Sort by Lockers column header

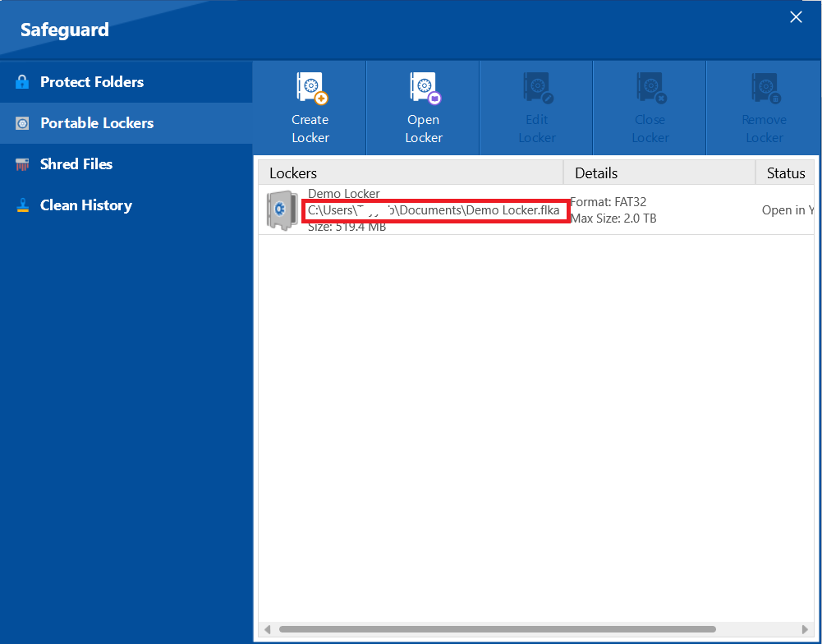pos(411,173)
